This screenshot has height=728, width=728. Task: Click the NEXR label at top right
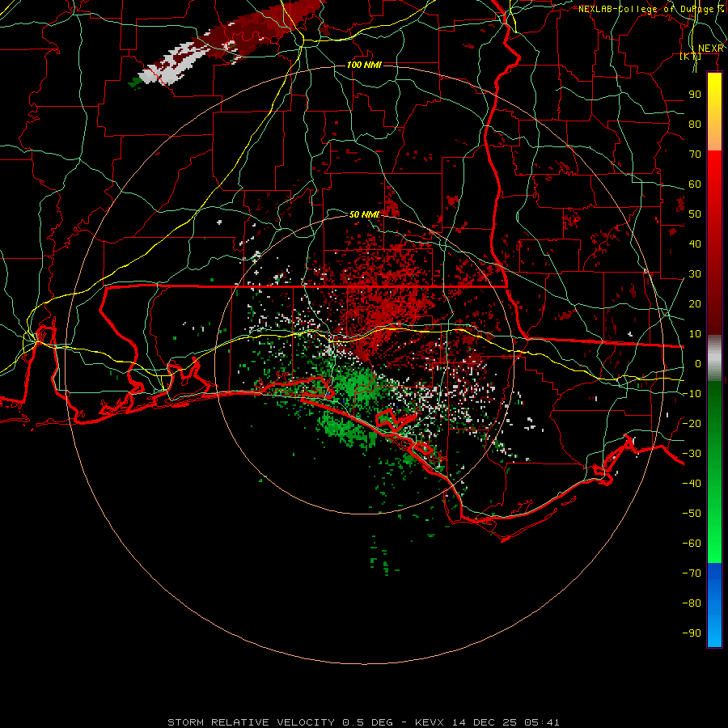(x=711, y=49)
